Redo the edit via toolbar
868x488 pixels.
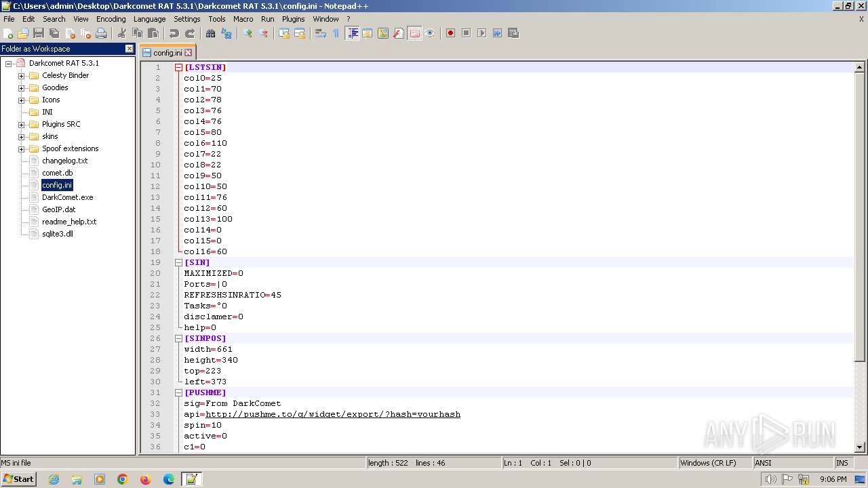pos(190,33)
